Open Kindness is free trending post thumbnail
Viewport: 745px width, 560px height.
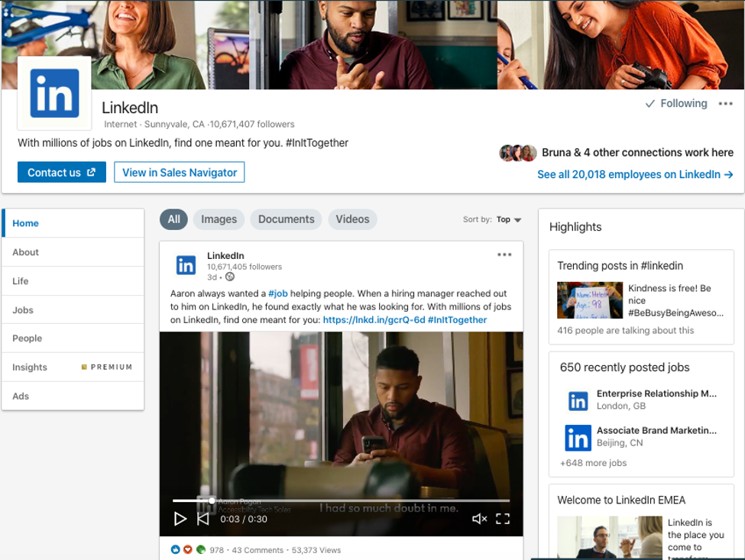[x=589, y=300]
